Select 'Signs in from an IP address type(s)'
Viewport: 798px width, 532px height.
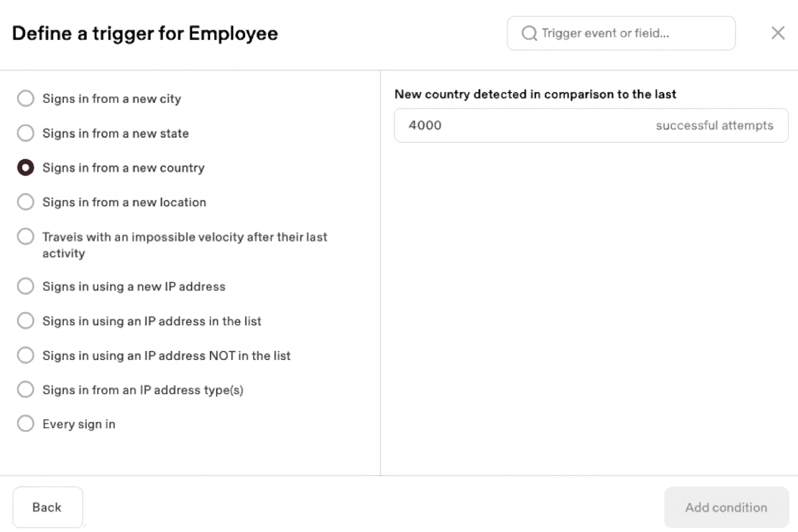[x=25, y=389]
